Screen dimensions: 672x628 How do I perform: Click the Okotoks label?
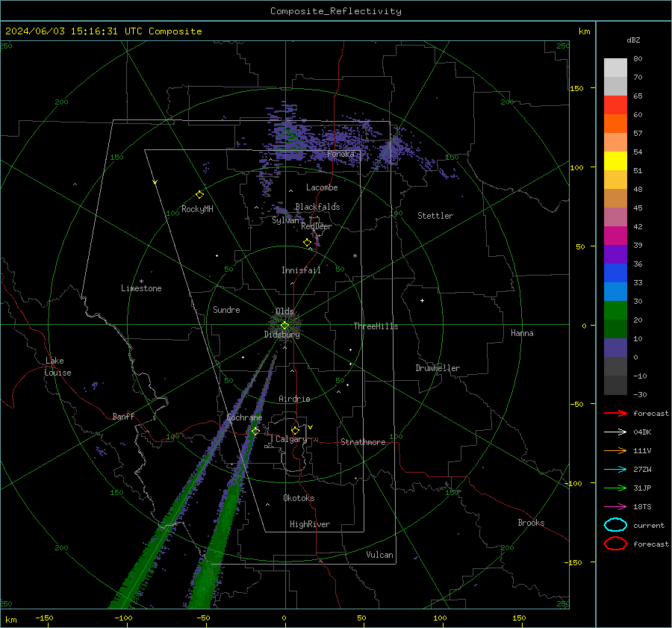coord(299,498)
